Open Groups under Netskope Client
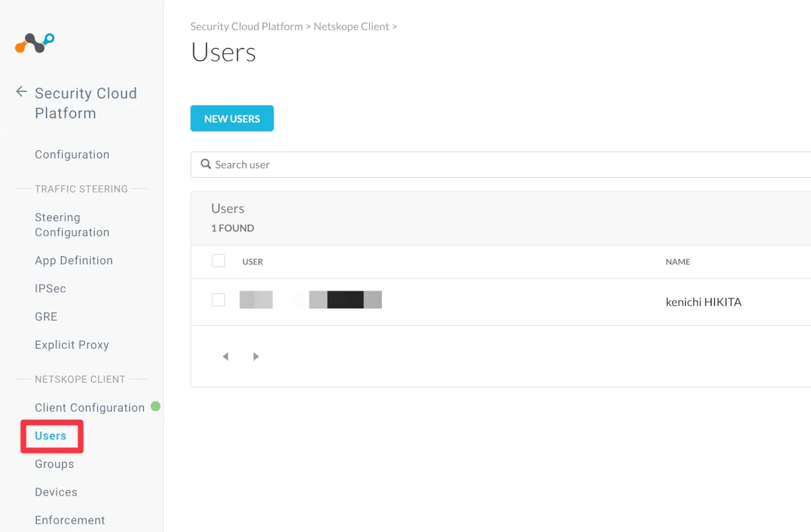 (x=54, y=464)
